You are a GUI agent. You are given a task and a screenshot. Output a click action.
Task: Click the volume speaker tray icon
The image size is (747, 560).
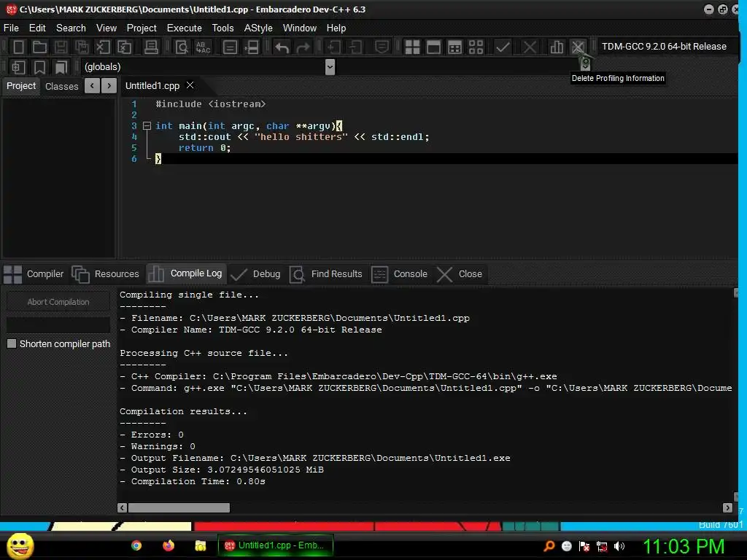(619, 547)
